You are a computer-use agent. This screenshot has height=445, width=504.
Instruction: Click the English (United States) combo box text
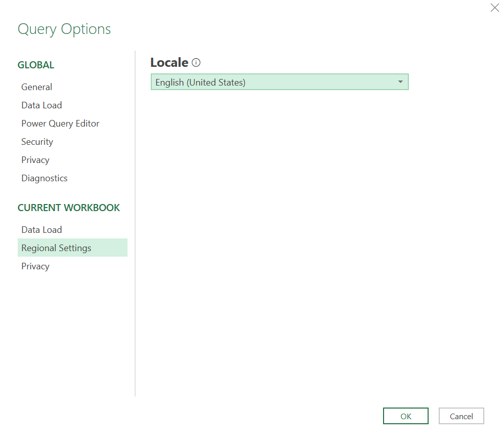point(200,82)
